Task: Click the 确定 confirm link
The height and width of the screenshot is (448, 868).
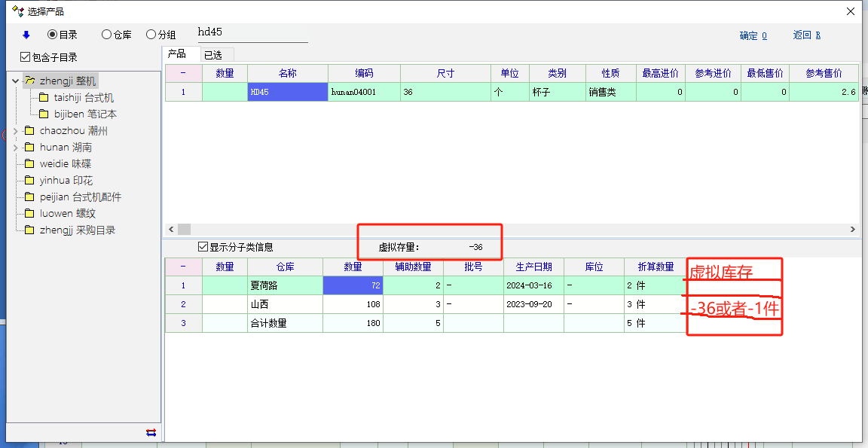Action: point(753,35)
